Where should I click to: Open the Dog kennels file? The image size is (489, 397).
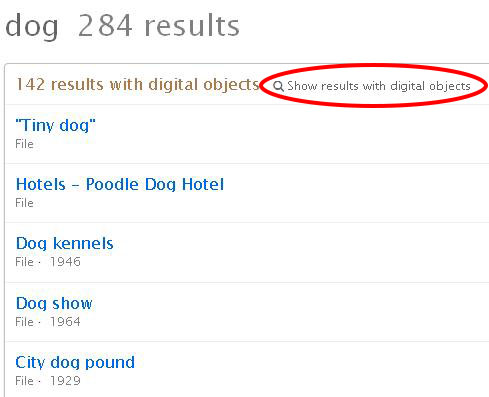coord(65,243)
